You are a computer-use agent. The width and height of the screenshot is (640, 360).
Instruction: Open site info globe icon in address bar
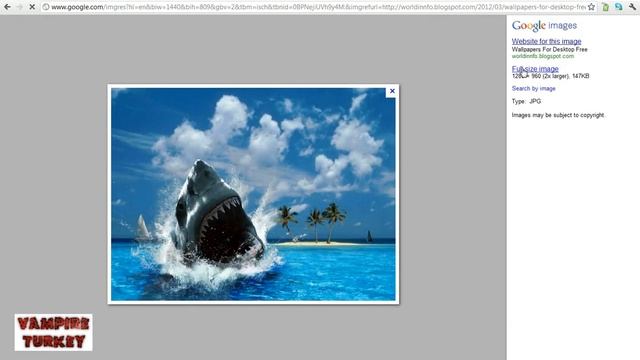pos(46,7)
